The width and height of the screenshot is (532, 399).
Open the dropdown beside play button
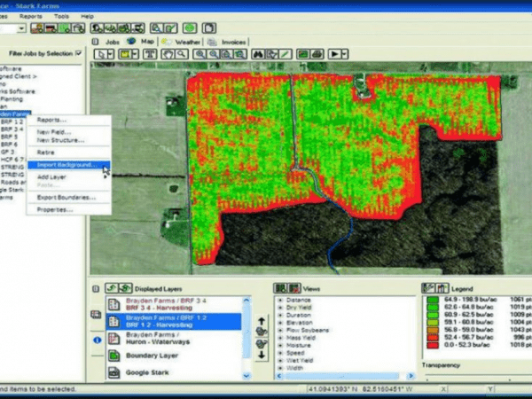pyautogui.click(x=345, y=54)
